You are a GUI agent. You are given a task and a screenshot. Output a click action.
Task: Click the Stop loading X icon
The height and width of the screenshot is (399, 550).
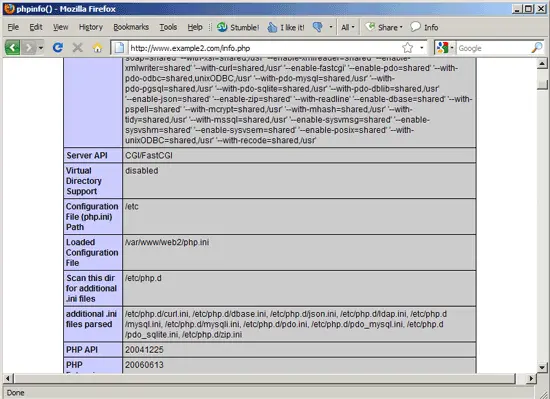pyautogui.click(x=78, y=47)
